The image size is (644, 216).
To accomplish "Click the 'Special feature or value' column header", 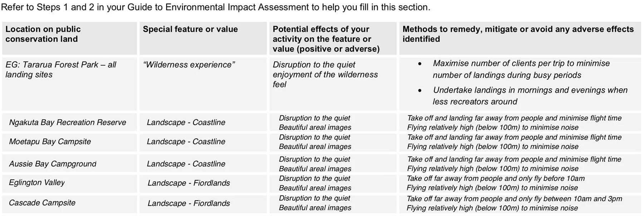I will point(190,29).
